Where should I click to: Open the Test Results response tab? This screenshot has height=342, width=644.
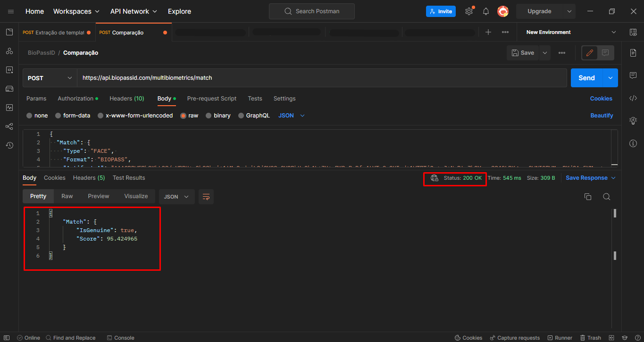point(129,178)
